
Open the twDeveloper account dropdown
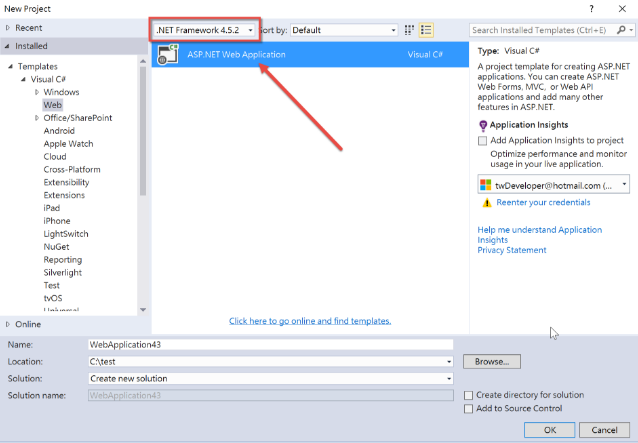pyautogui.click(x=553, y=185)
